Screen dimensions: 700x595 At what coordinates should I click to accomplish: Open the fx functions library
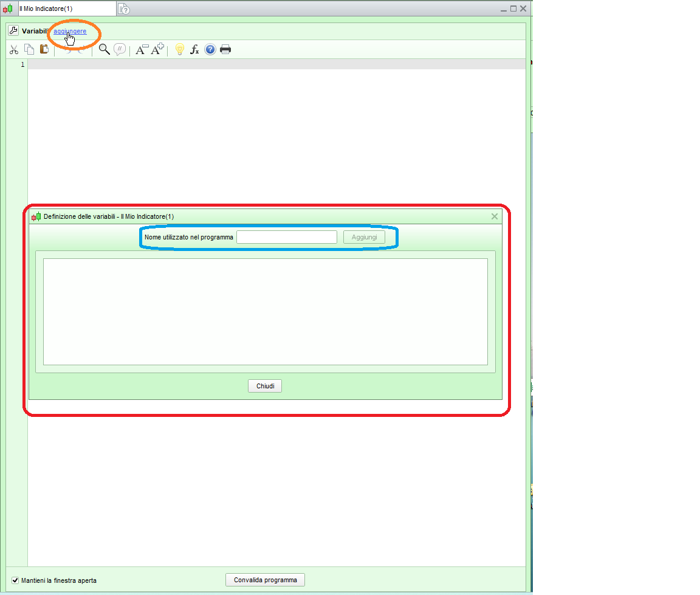tap(194, 49)
